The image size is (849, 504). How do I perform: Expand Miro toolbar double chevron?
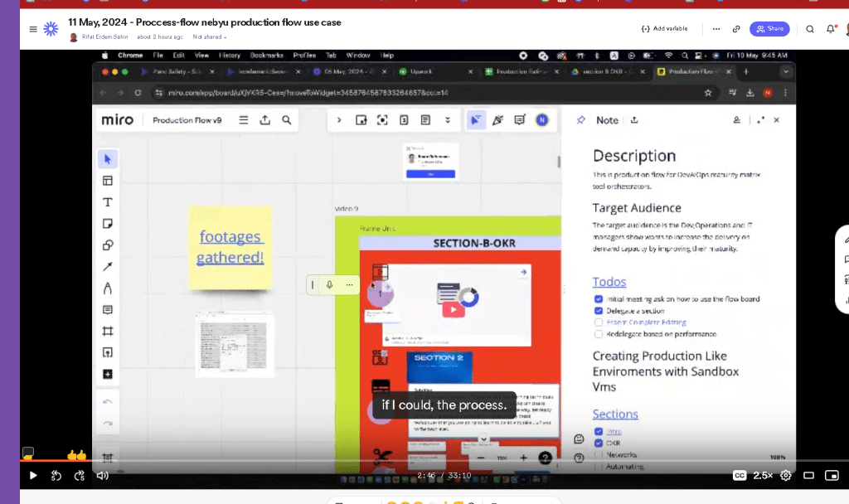pyautogui.click(x=447, y=120)
